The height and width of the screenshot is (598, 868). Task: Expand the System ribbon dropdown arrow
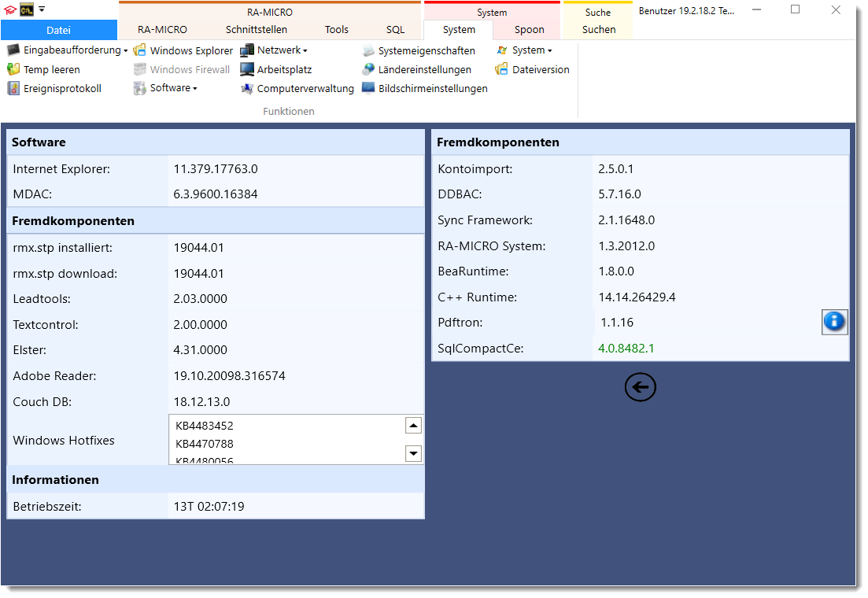tap(550, 51)
